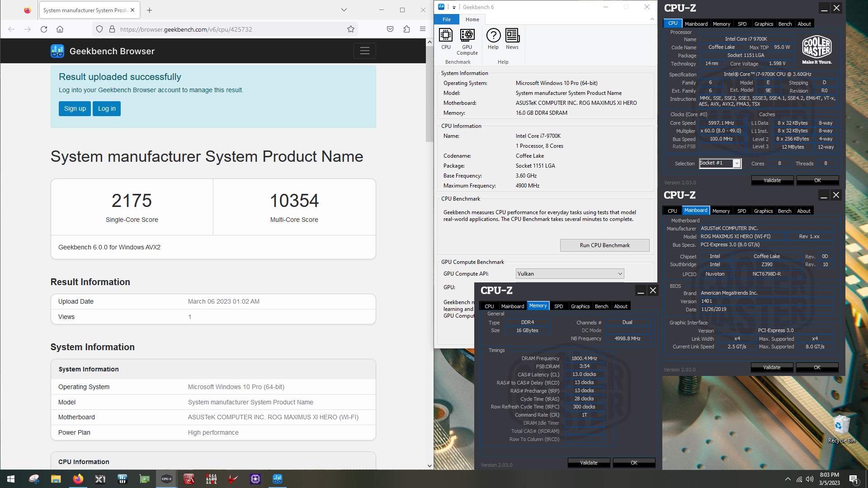868x488 pixels.
Task: Open Geekbench from the taskbar
Action: point(277,479)
